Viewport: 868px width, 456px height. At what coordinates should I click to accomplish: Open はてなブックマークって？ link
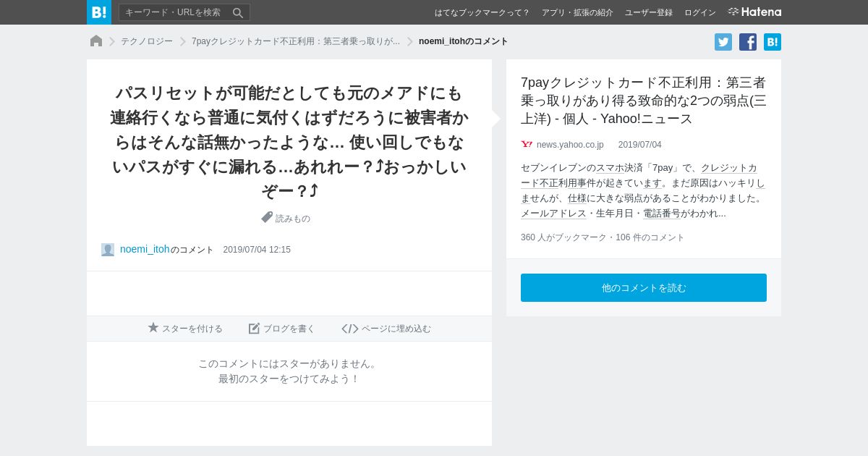tap(482, 13)
